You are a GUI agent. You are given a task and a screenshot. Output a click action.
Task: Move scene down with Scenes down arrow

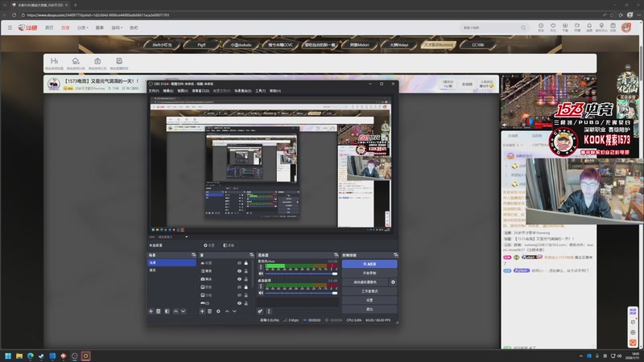tap(184, 311)
